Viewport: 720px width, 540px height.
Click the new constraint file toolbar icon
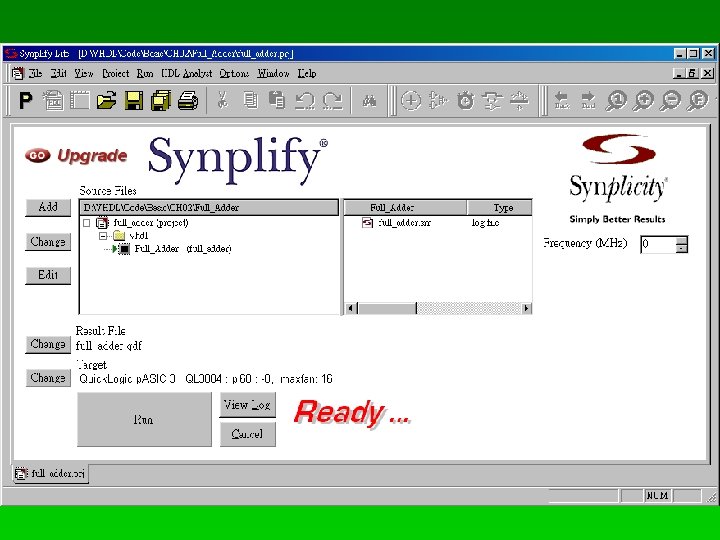coord(80,101)
